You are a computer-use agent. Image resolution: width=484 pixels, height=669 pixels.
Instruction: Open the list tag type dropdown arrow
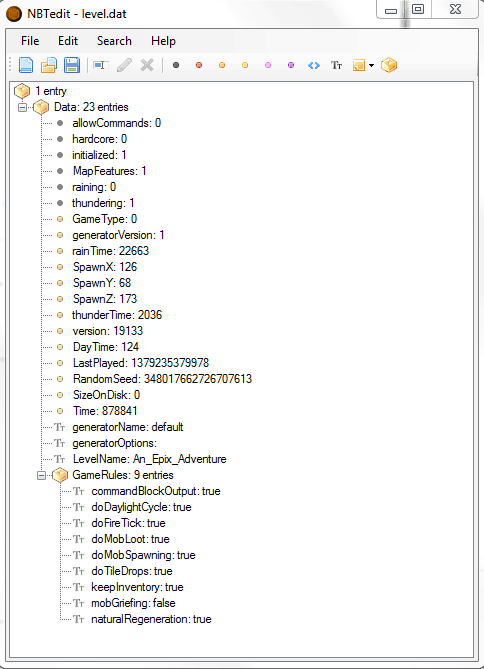point(371,65)
